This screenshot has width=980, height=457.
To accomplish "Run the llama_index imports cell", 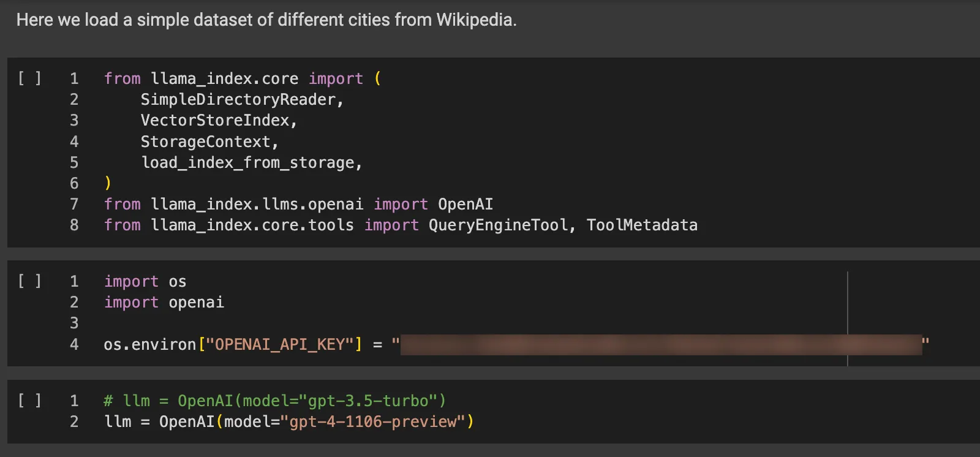I will click(29, 78).
